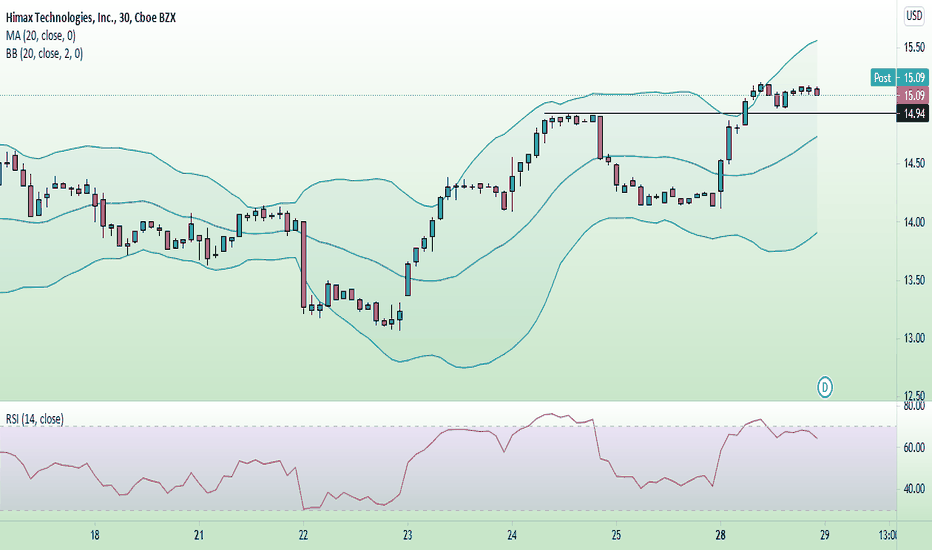
Task: Click date 18 on the time axis
Action: coord(95,535)
